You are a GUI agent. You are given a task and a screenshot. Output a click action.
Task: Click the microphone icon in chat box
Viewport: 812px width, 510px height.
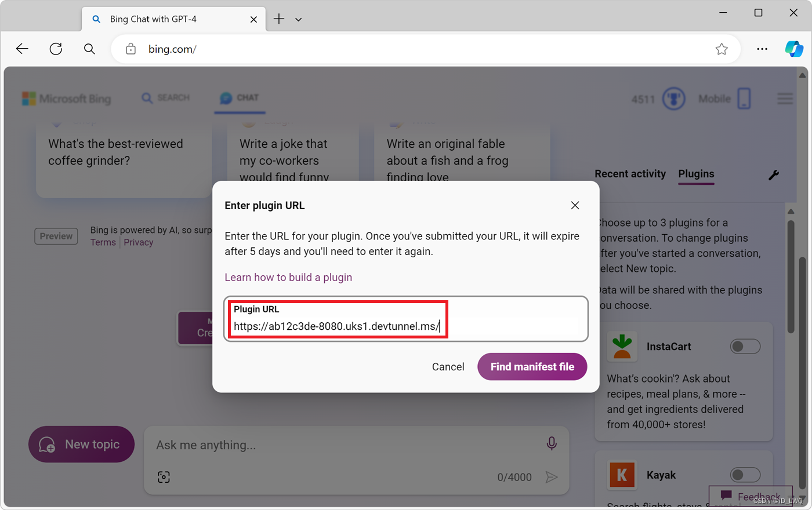(x=552, y=444)
